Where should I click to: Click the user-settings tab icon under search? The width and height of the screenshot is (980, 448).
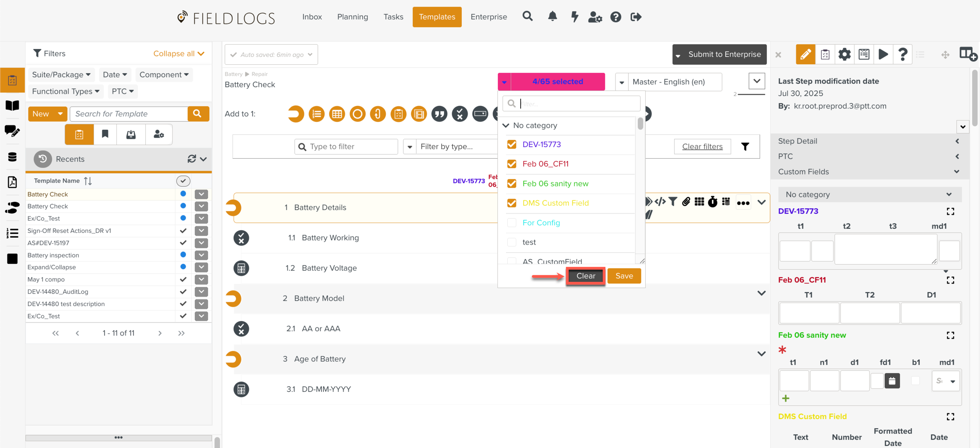point(159,134)
